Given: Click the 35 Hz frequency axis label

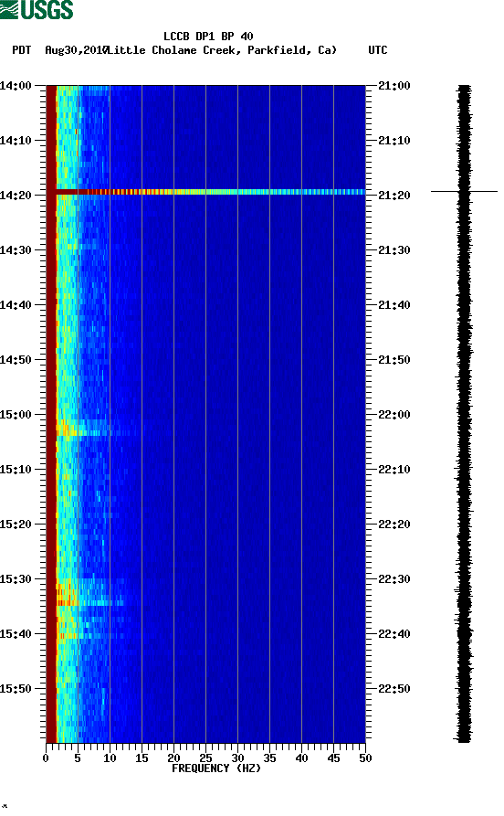Looking at the screenshot, I should click(x=270, y=758).
